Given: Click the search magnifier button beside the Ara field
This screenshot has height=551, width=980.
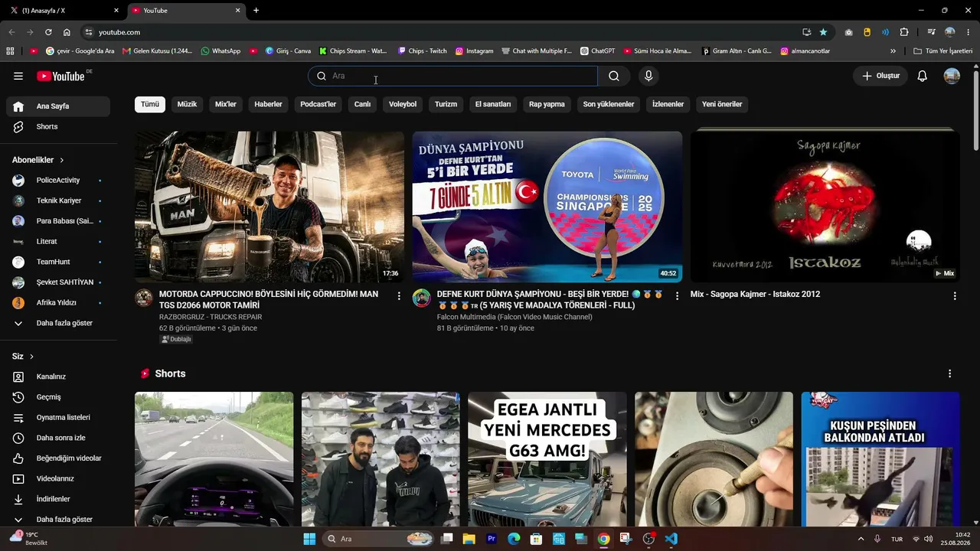Looking at the screenshot, I should click(x=614, y=76).
